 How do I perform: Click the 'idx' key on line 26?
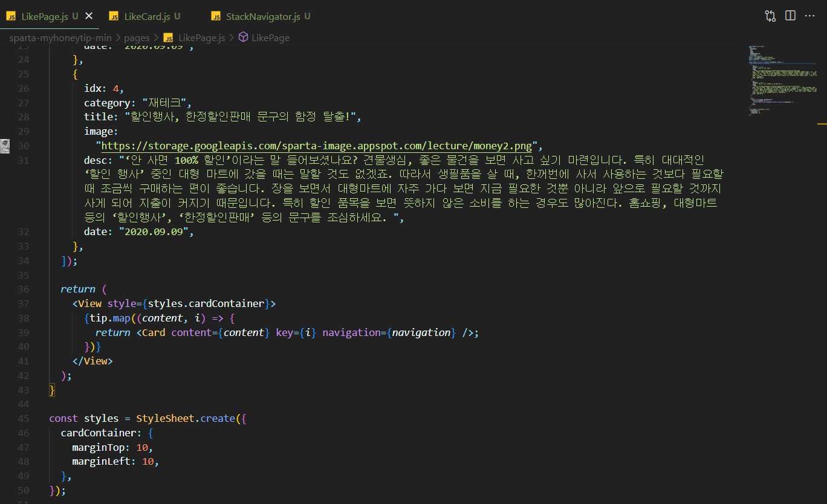[92, 88]
